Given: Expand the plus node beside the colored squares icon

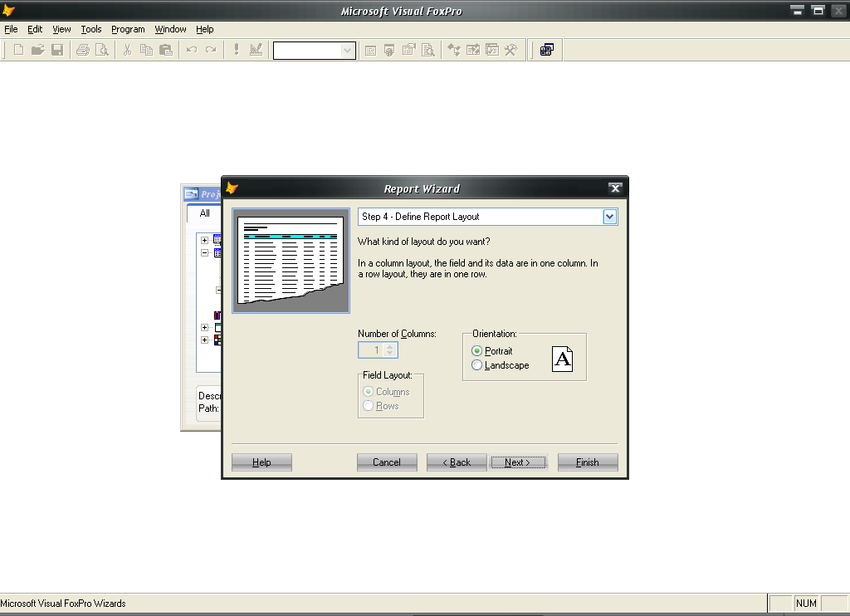Looking at the screenshot, I should pos(204,340).
